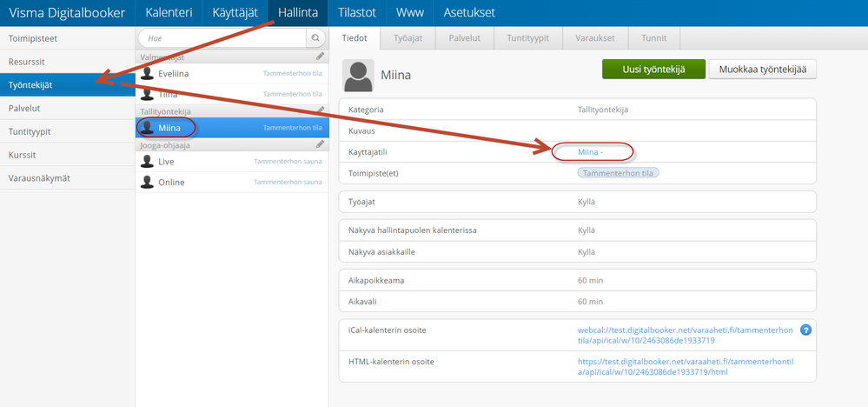Open the webcal iCal calendar link
The height and width of the screenshot is (407, 868).
(x=686, y=336)
